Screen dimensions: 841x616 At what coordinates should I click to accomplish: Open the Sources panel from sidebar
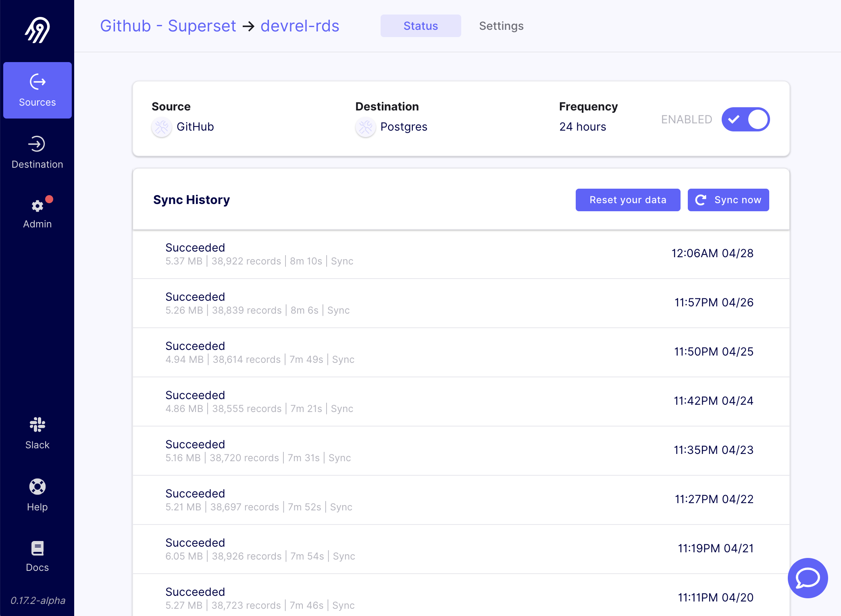(37, 90)
